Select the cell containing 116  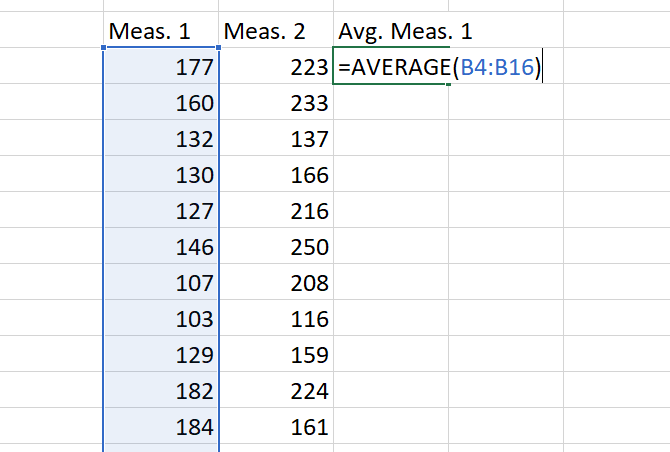pyautogui.click(x=275, y=319)
